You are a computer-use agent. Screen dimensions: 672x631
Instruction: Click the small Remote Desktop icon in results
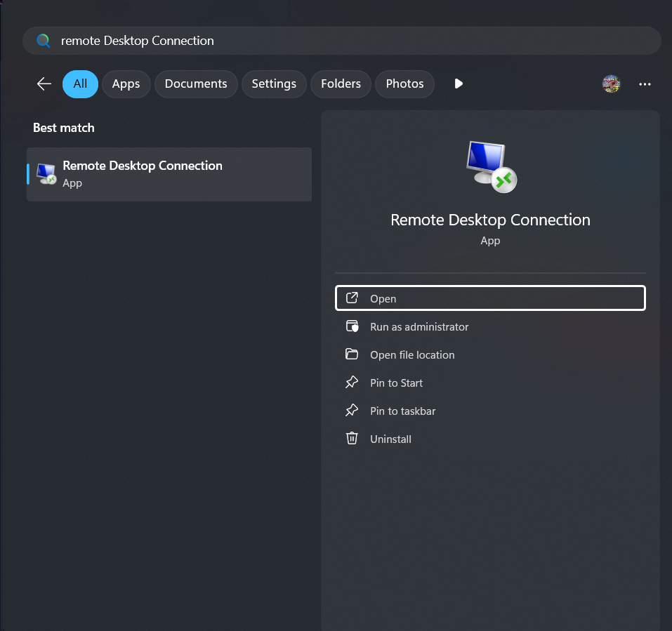click(46, 174)
